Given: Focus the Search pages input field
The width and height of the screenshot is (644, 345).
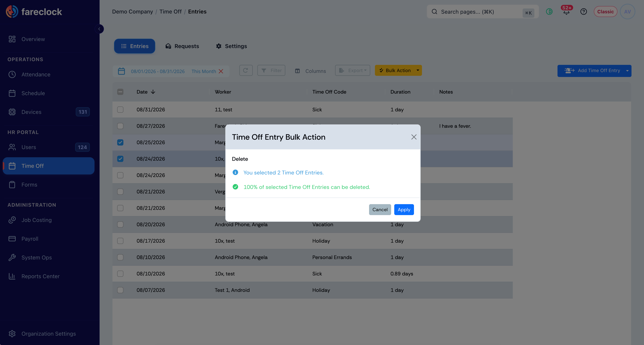Looking at the screenshot, I should [x=483, y=12].
